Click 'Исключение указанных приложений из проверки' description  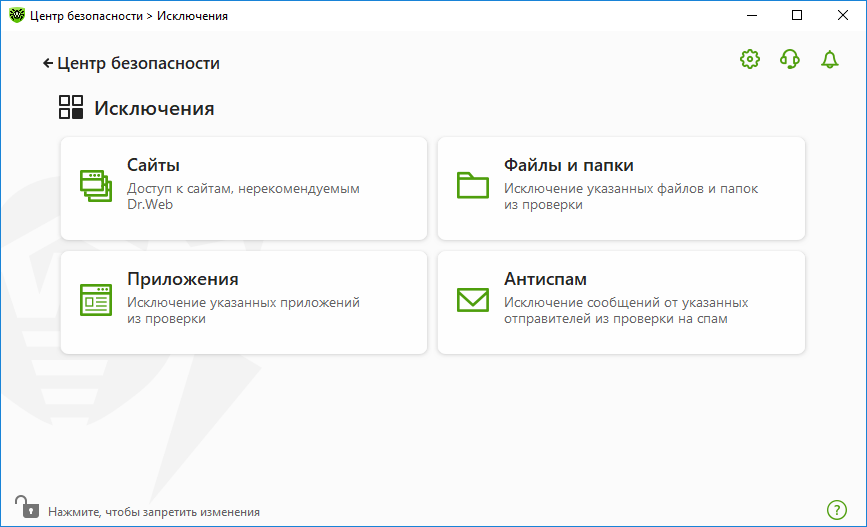tap(243, 310)
